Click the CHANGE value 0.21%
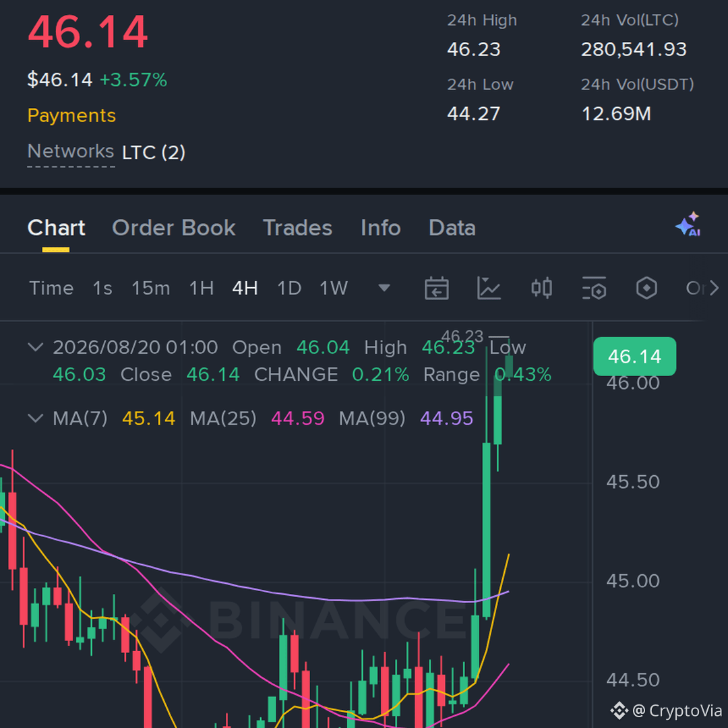 (381, 375)
